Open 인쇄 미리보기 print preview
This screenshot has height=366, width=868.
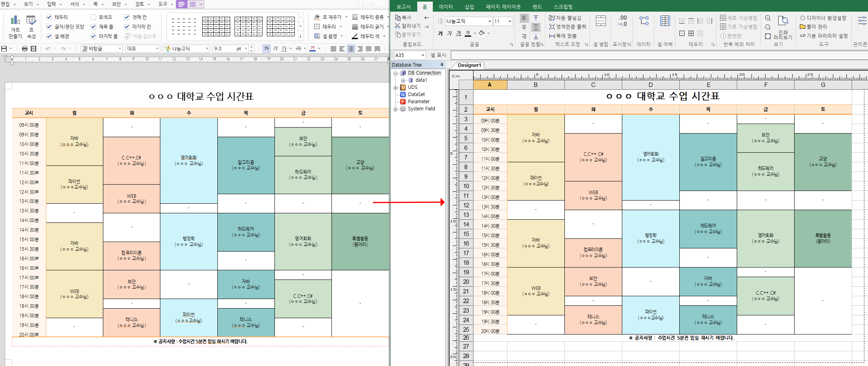click(783, 27)
